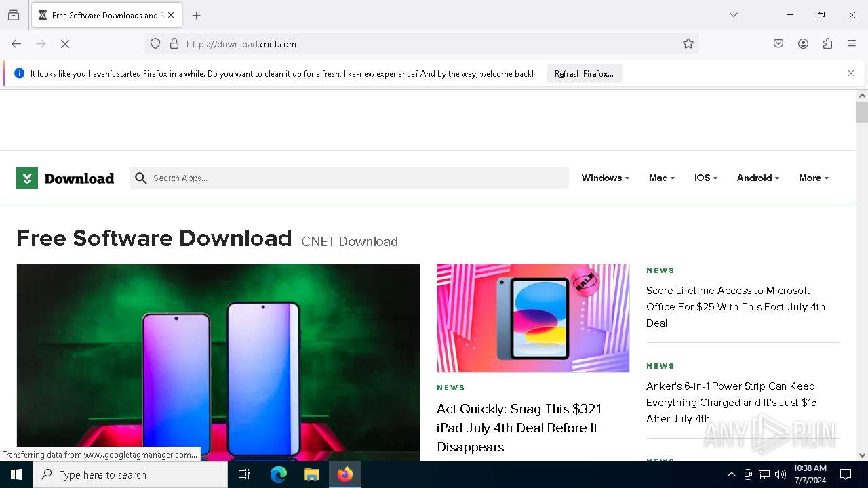The width and height of the screenshot is (868, 488).
Task: Open the Windows Start menu
Action: (x=16, y=474)
